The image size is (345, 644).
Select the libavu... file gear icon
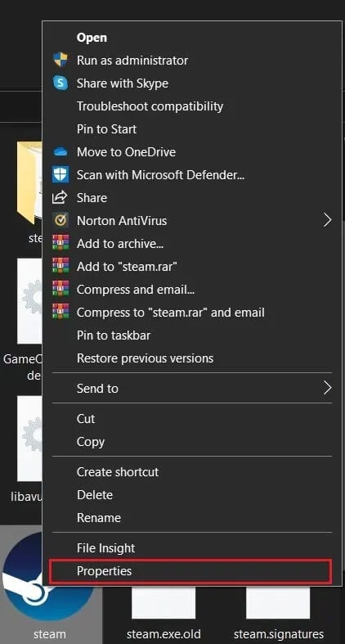tap(29, 439)
